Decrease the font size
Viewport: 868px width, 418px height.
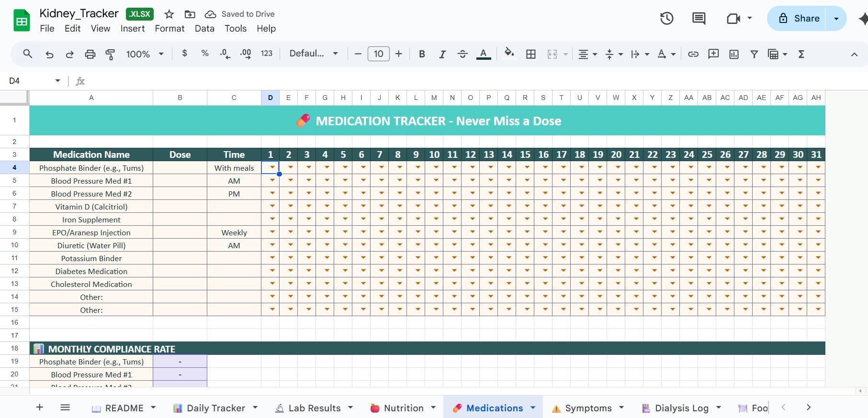[358, 54]
